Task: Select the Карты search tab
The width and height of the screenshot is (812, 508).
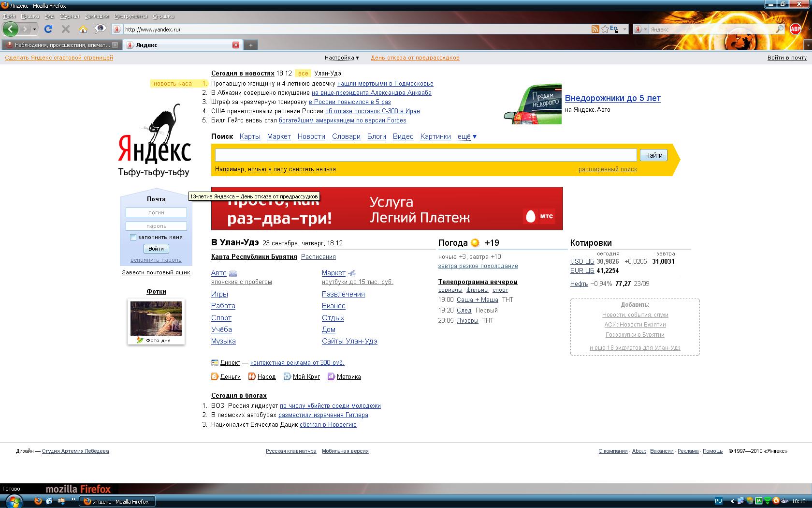Action: 250,136
